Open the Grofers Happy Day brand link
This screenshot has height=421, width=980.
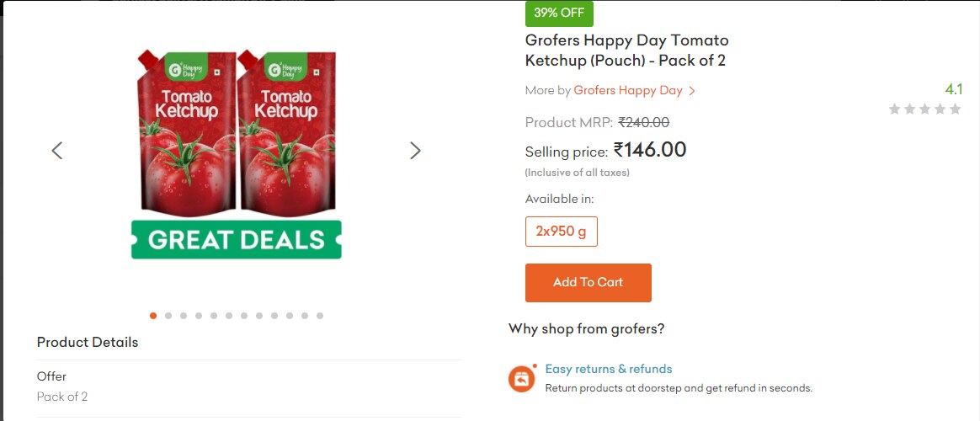[x=627, y=91]
